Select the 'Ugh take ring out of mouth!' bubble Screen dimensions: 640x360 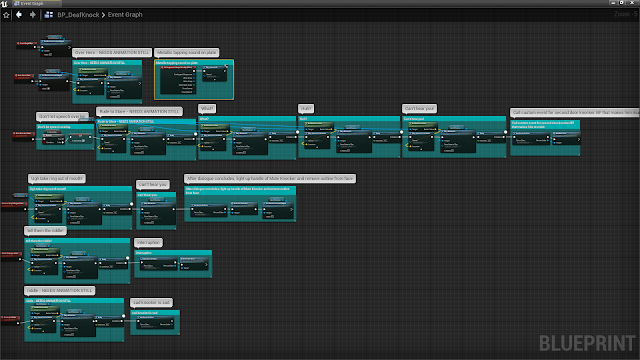(57, 178)
